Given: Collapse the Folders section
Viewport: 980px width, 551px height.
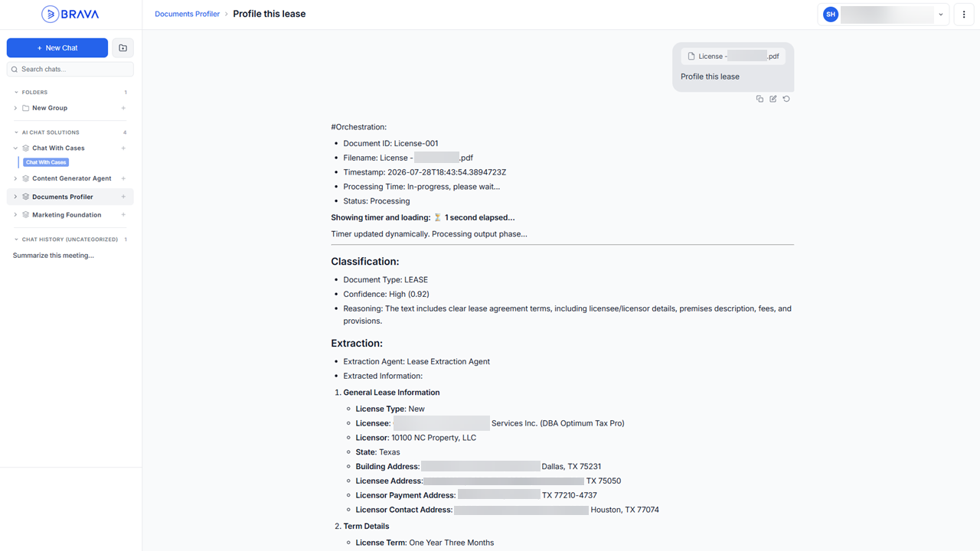Looking at the screenshot, I should coord(16,93).
